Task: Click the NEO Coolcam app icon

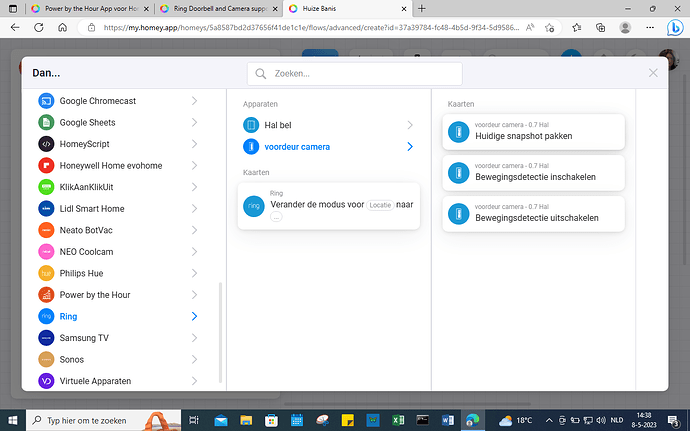Action: [x=46, y=252]
